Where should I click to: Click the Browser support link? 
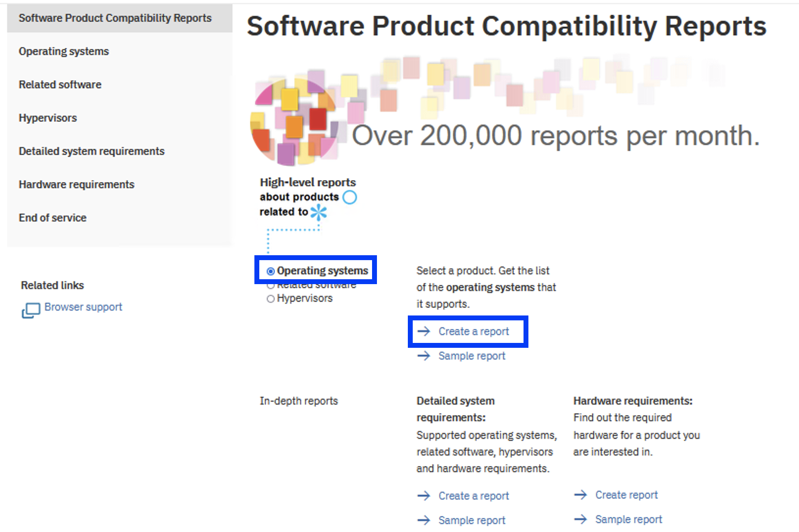(83, 307)
